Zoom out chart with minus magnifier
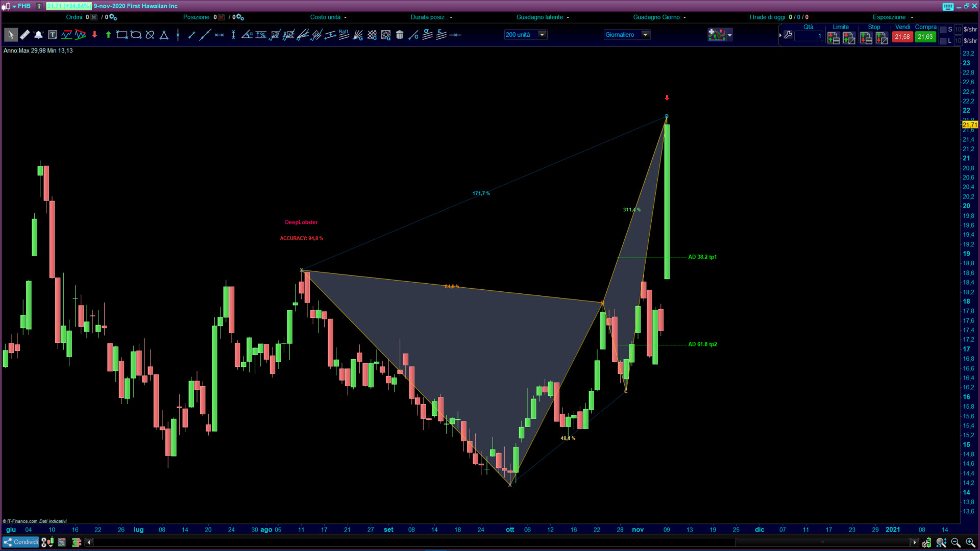Screen dimensions: 980x551 (956, 543)
